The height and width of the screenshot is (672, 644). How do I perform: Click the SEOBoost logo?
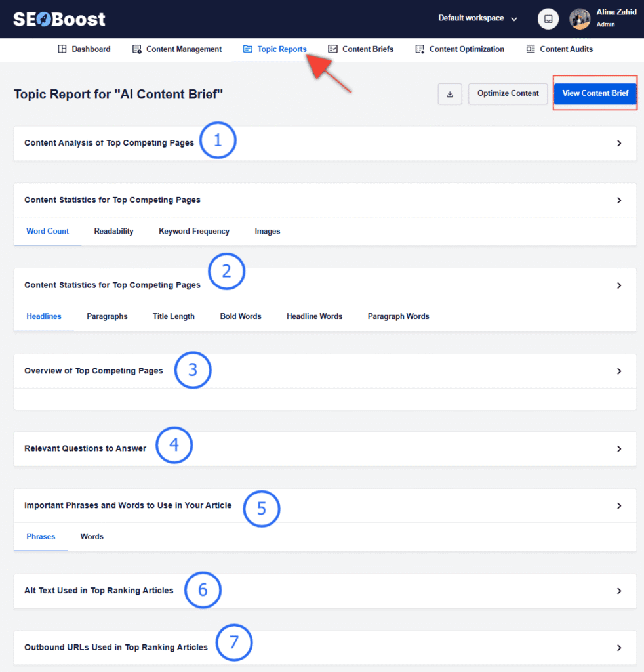click(x=58, y=19)
